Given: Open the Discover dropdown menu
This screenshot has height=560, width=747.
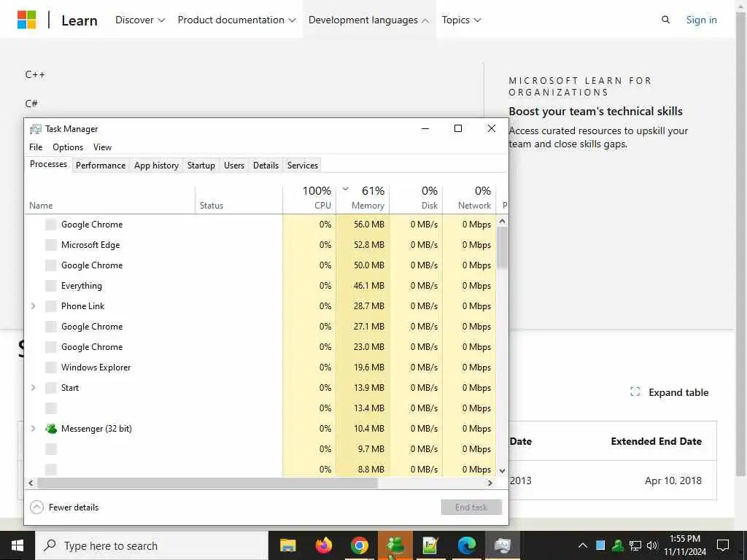Looking at the screenshot, I should (x=140, y=20).
